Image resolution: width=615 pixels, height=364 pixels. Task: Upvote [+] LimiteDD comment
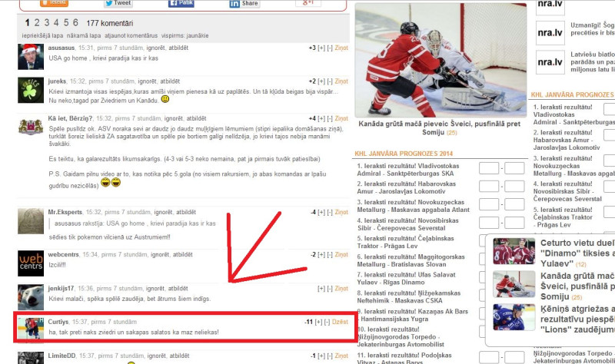pos(321,356)
